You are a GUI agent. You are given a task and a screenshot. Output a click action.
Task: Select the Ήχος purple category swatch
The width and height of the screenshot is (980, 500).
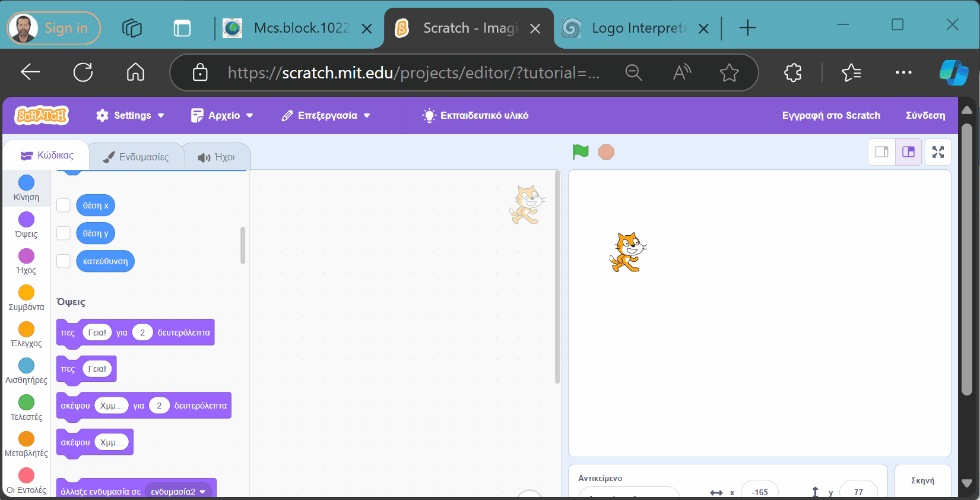coord(27,256)
